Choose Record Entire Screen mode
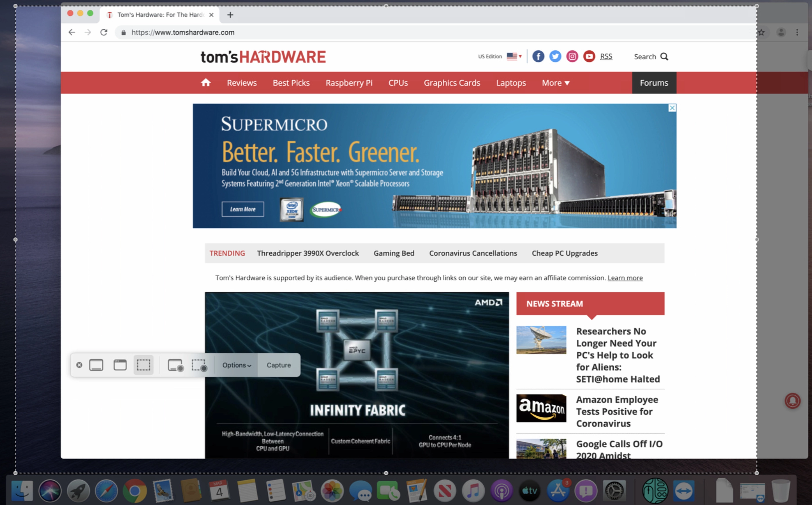This screenshot has width=812, height=505. coord(175,365)
